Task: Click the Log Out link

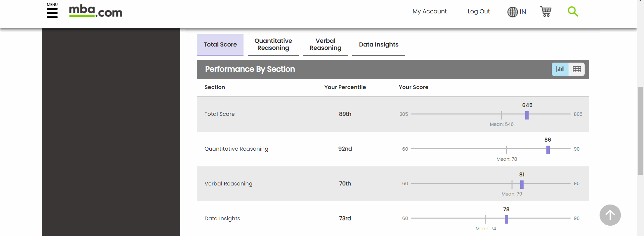Action: click(479, 11)
